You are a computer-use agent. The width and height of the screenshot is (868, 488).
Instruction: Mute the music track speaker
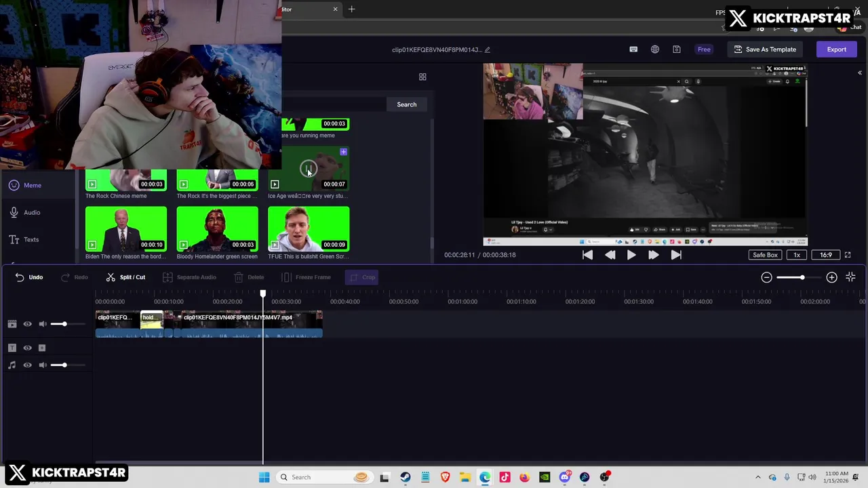(x=43, y=365)
